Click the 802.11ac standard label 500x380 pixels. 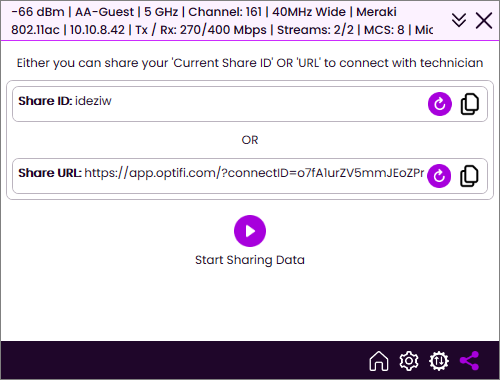coord(35,30)
